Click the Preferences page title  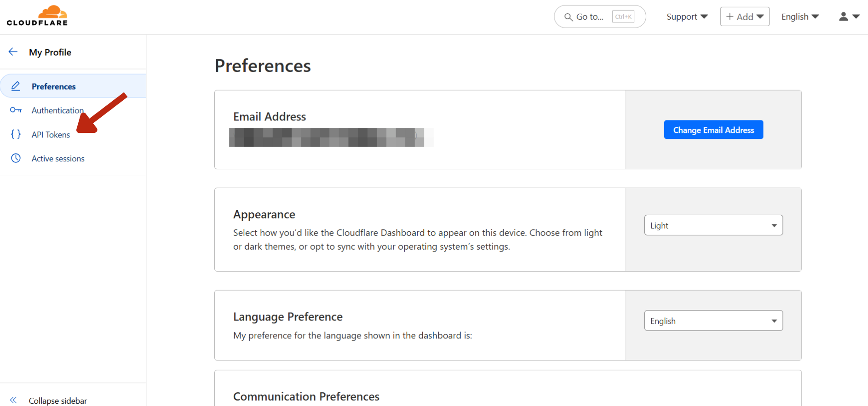(x=263, y=66)
